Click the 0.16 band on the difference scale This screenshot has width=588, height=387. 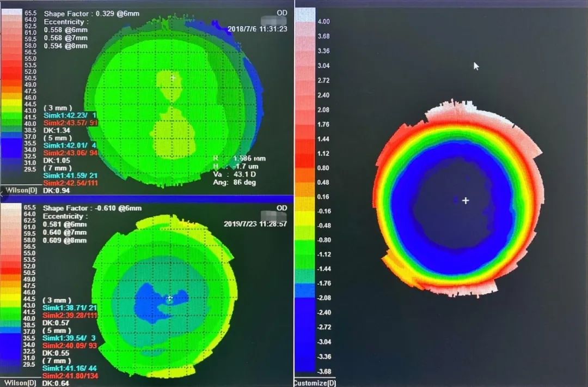point(304,203)
